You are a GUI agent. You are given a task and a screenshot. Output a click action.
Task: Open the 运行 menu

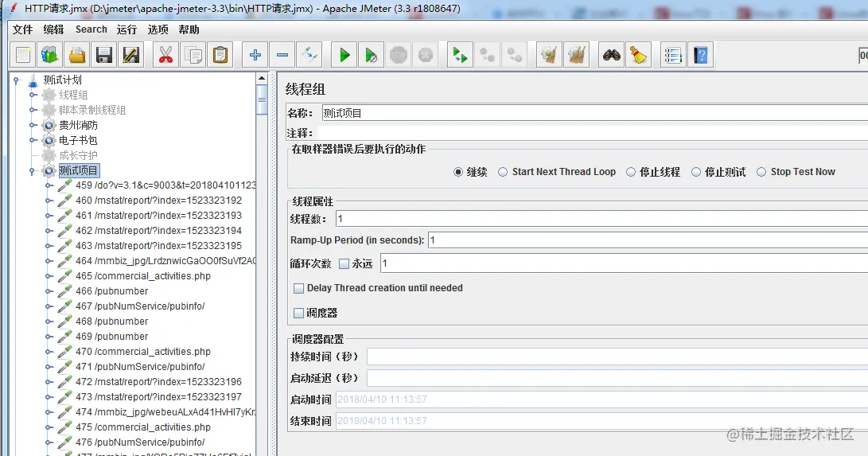127,29
